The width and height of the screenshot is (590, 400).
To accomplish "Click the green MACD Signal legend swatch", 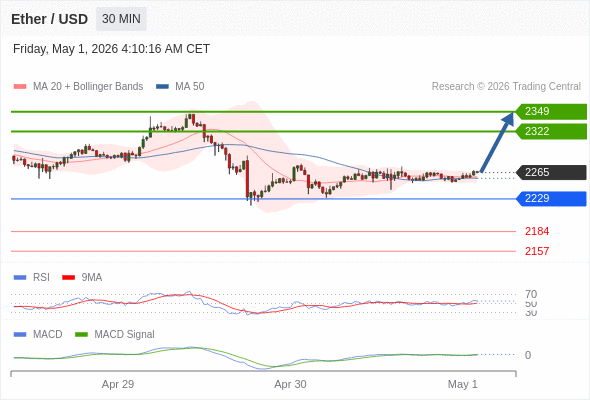I will (x=81, y=334).
